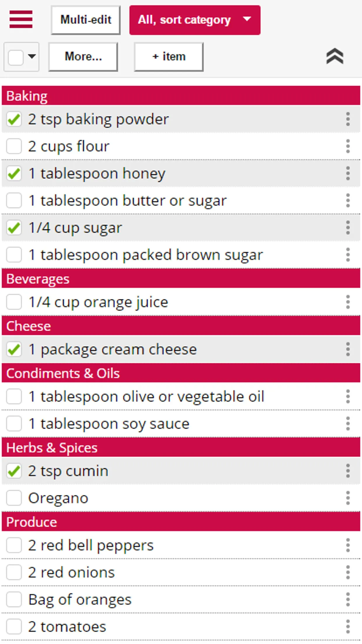Open options menu for 2 tsp baking powder
362x644 pixels.
(x=349, y=119)
